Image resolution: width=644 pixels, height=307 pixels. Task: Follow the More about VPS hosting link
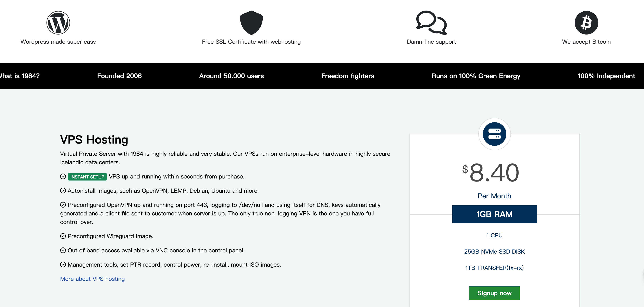point(92,279)
